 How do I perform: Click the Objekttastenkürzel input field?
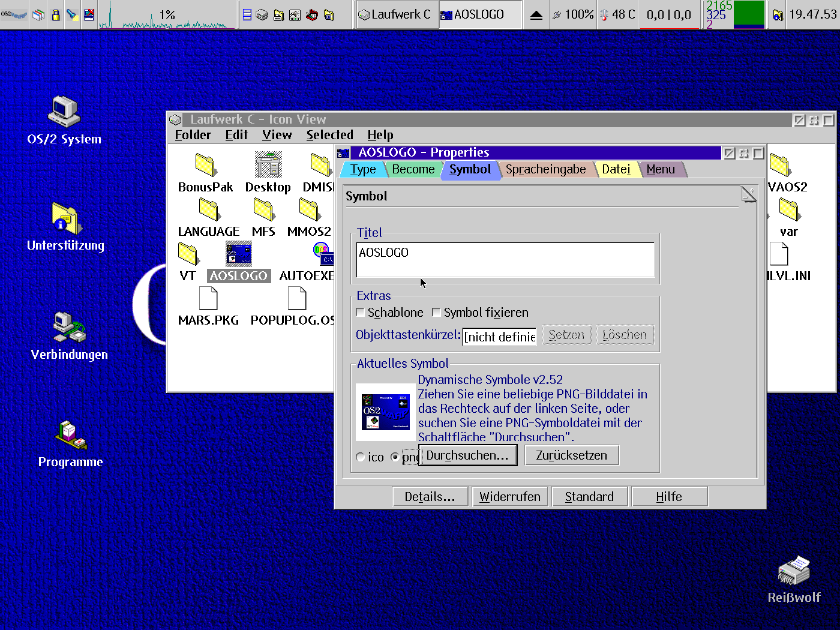pos(500,337)
